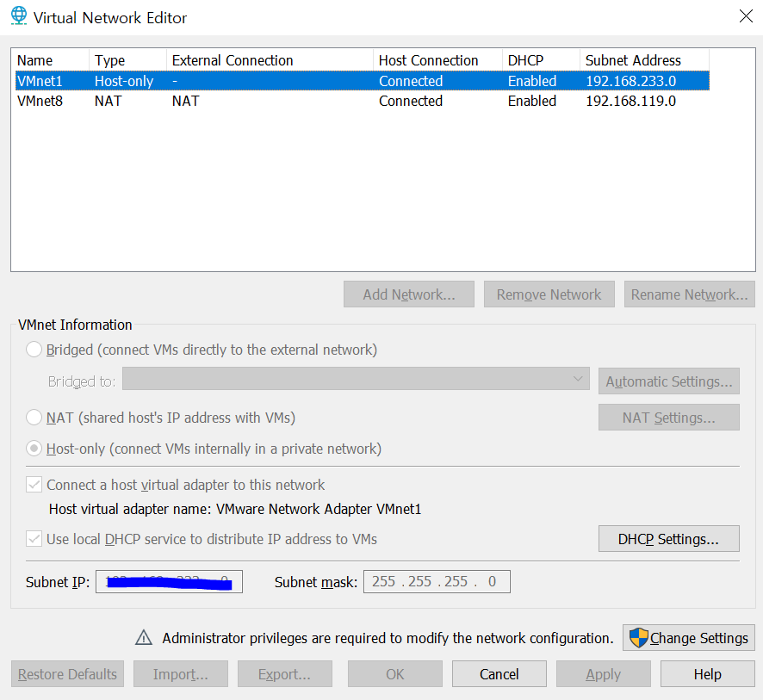Click VMnet8 Host Connection 'Connected' cell

[x=411, y=101]
